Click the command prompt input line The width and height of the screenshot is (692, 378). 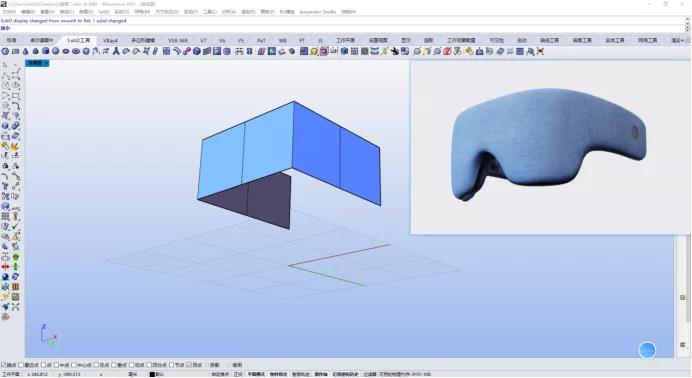tap(342, 28)
